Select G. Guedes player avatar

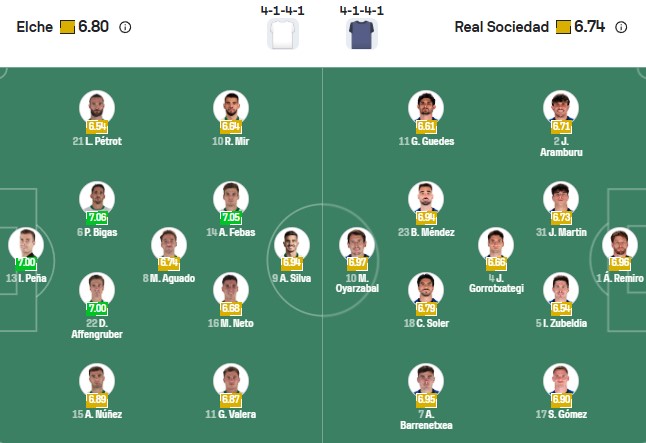[x=426, y=107]
